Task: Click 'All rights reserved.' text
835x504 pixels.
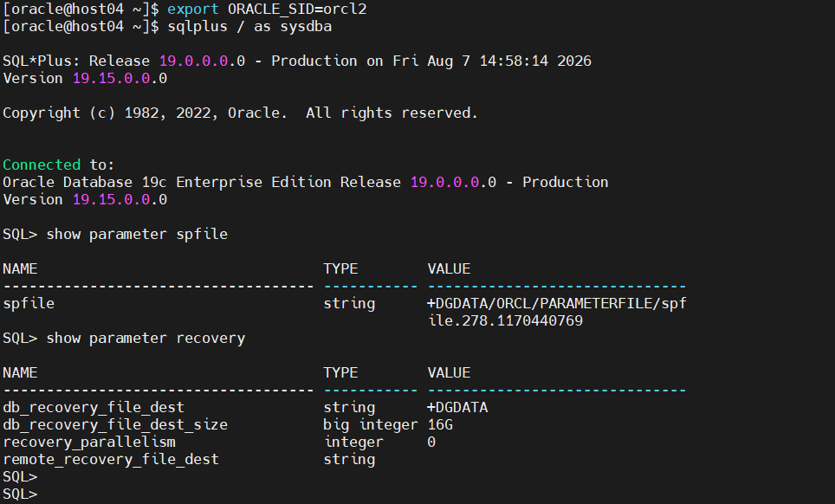Action: (x=392, y=113)
